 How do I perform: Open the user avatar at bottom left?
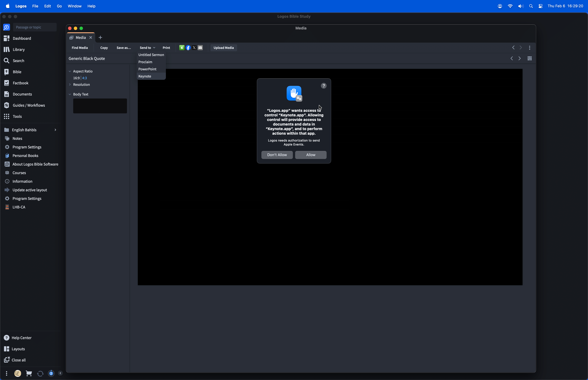[x=18, y=373]
